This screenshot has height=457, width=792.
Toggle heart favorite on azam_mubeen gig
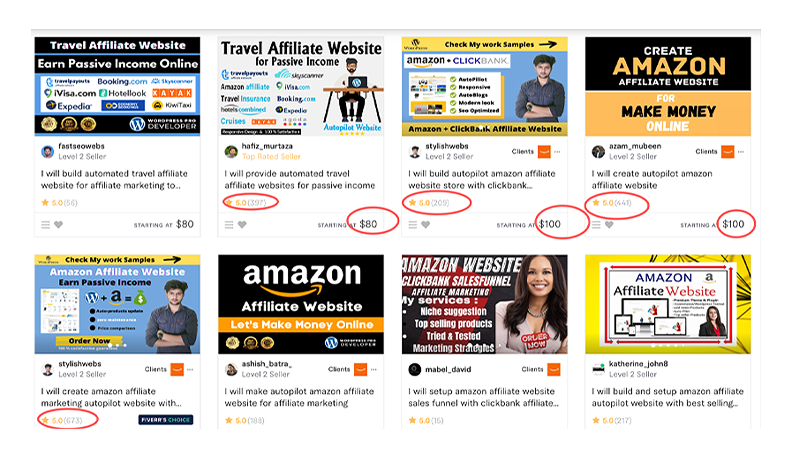(610, 225)
